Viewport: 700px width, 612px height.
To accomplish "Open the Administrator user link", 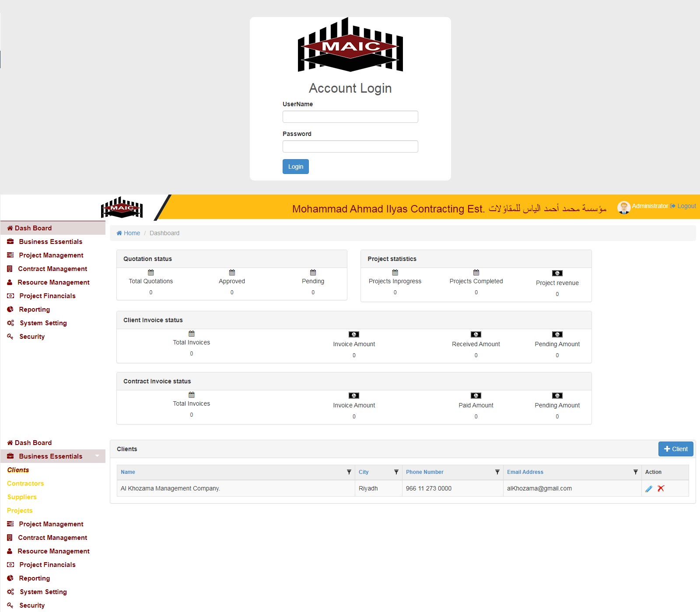I will pyautogui.click(x=650, y=206).
